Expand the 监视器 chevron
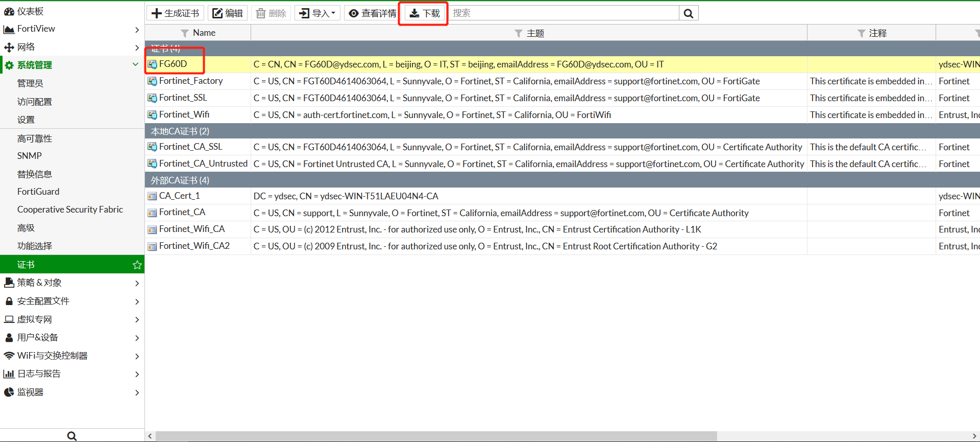The width and height of the screenshot is (980, 442). (137, 393)
